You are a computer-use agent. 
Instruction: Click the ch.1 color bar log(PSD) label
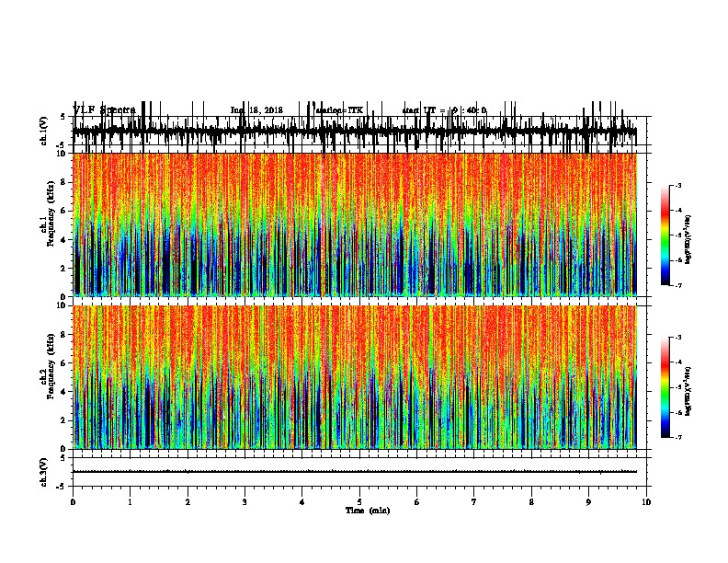click(x=688, y=240)
